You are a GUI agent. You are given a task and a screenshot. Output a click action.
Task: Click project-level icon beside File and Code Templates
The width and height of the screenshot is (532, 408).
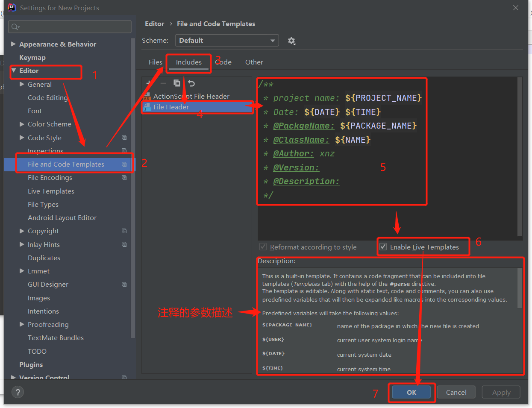[x=124, y=164]
